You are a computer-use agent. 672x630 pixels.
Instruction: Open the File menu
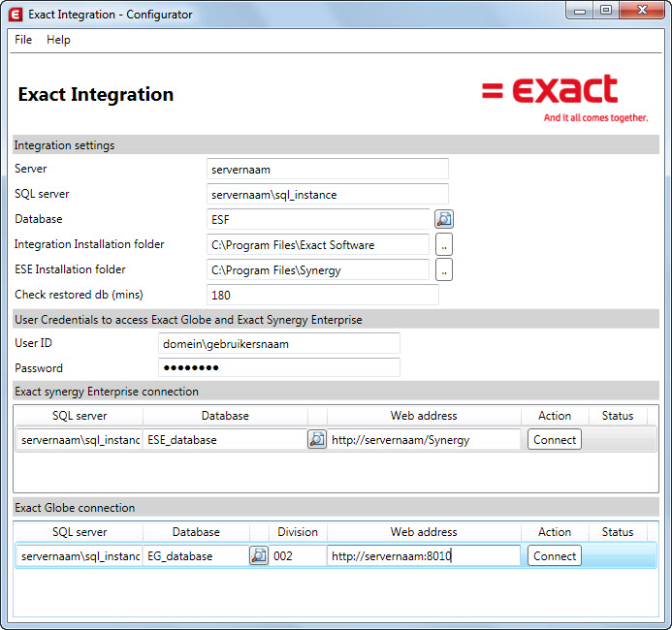[23, 40]
